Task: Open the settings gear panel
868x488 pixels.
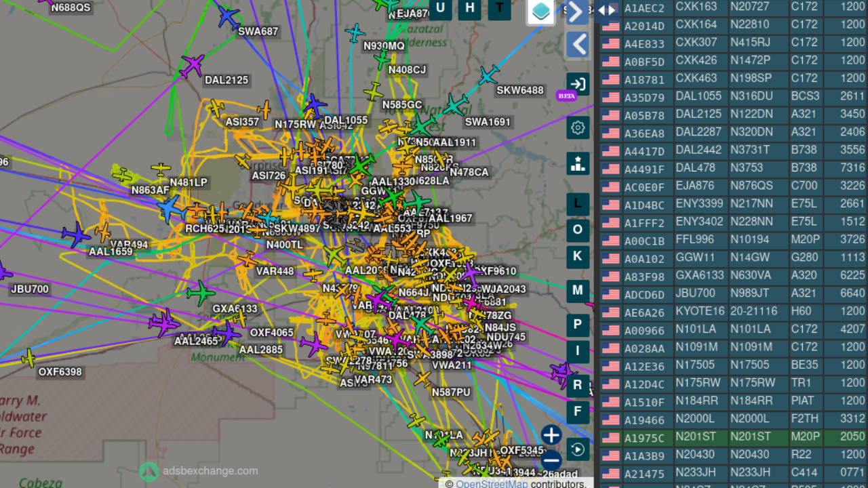Action: 578,127
